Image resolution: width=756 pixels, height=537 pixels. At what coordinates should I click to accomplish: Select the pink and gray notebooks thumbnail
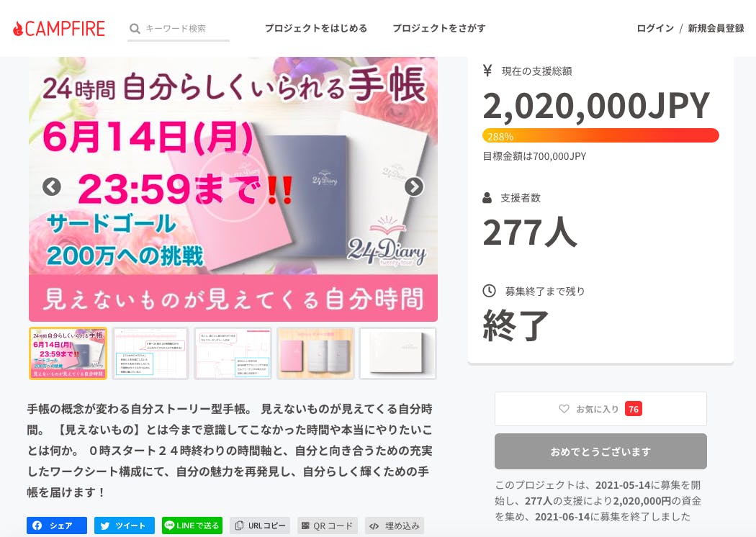click(315, 353)
